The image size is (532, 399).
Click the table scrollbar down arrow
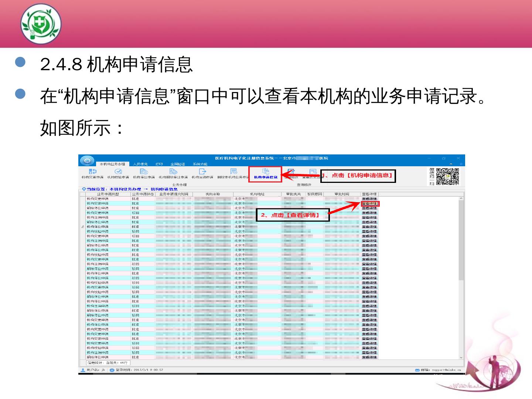pos(461,357)
